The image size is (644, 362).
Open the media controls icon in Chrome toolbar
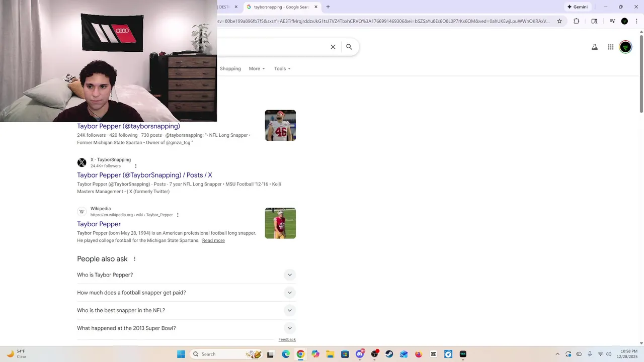pyautogui.click(x=612, y=21)
